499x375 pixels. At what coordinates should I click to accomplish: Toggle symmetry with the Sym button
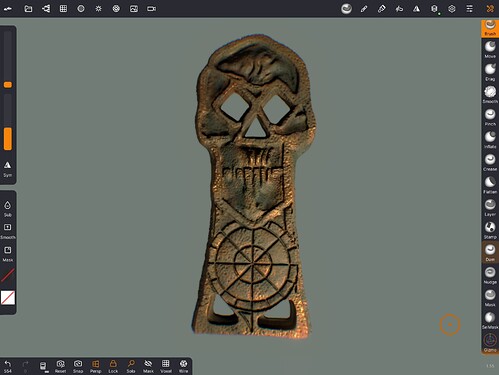pyautogui.click(x=8, y=169)
